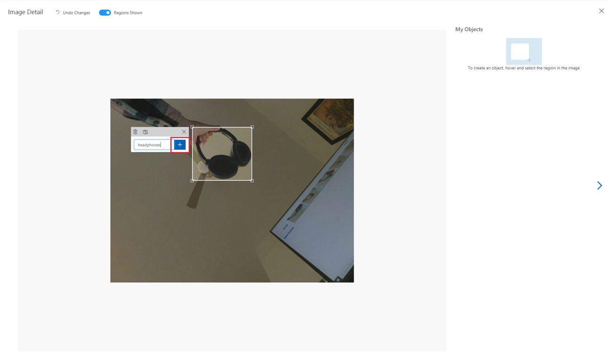Click the 'To create an object' hint text
The height and width of the screenshot is (364, 609).
524,68
